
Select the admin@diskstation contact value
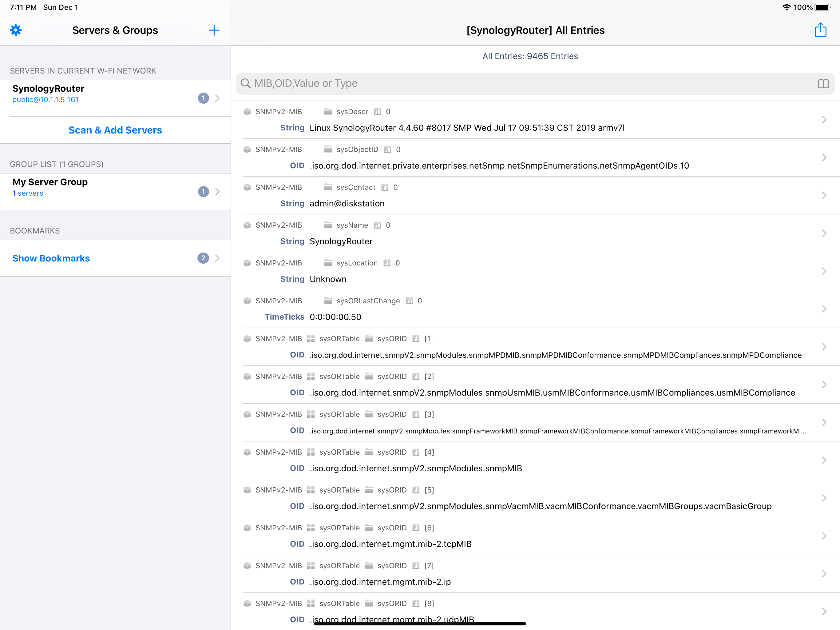point(347,203)
